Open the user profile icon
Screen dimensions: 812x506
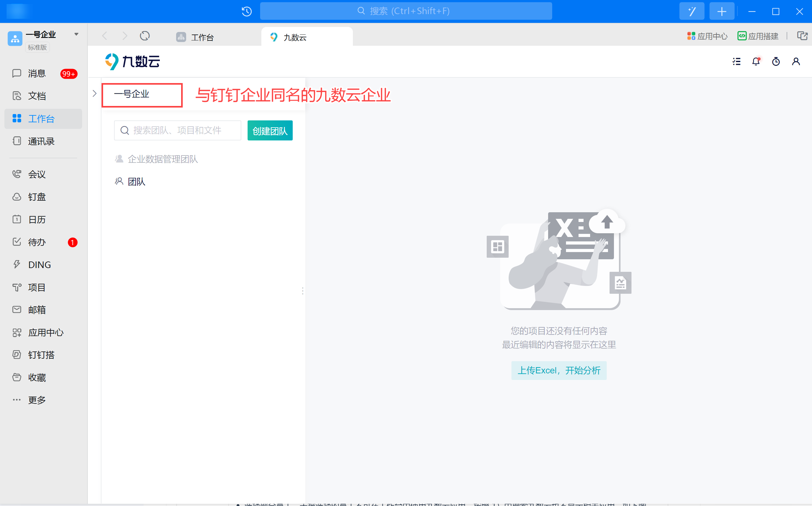pos(796,61)
